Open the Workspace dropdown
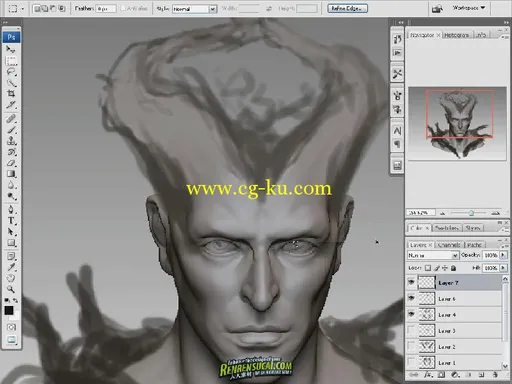This screenshot has width=512, height=384. coord(469,8)
